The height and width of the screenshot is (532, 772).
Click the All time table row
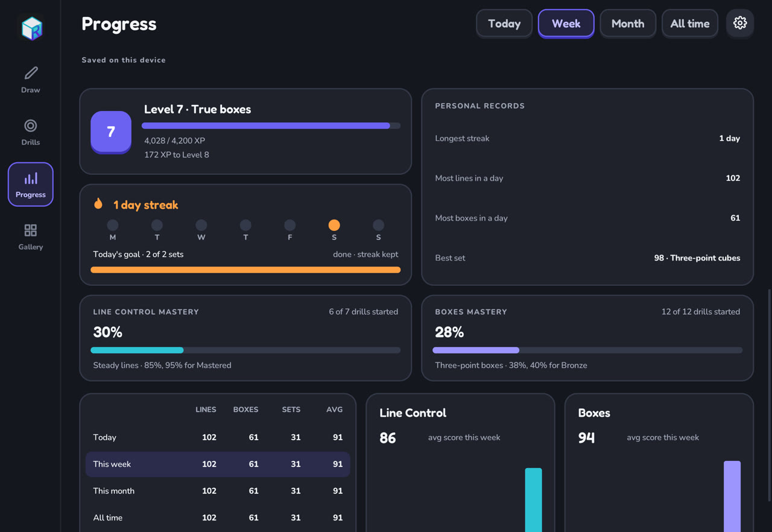[x=218, y=517]
